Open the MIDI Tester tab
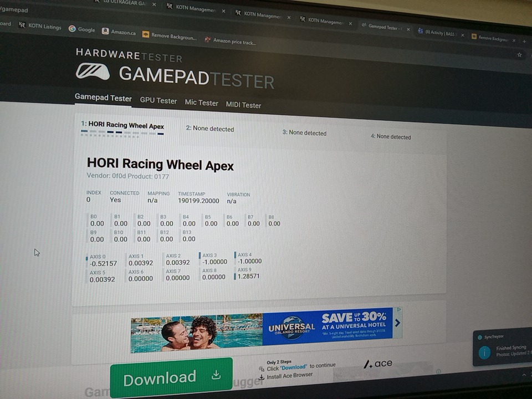This screenshot has height=399, width=532. coord(243,105)
